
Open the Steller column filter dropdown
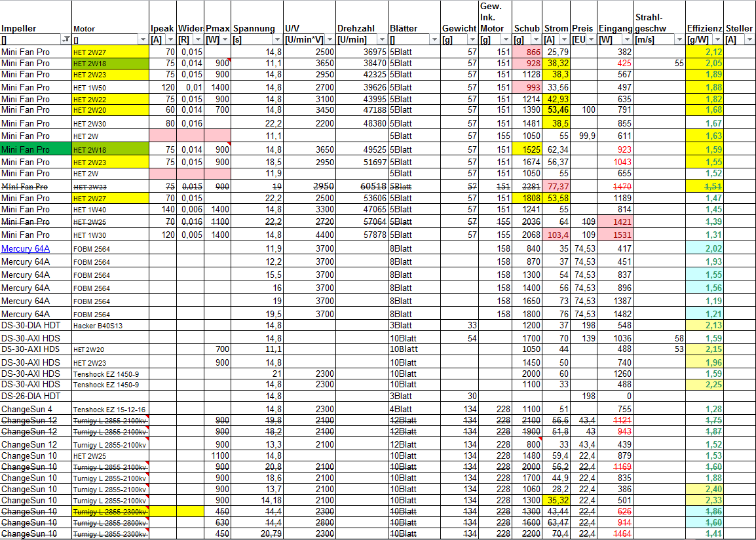750,40
